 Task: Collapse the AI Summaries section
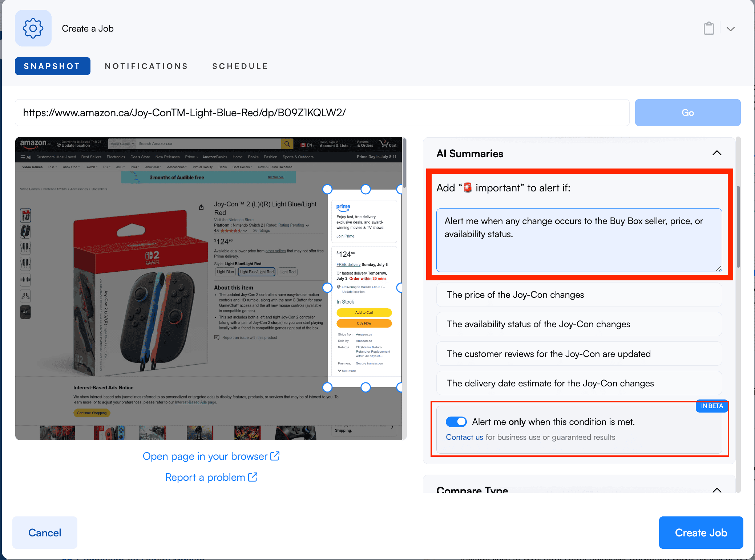716,153
